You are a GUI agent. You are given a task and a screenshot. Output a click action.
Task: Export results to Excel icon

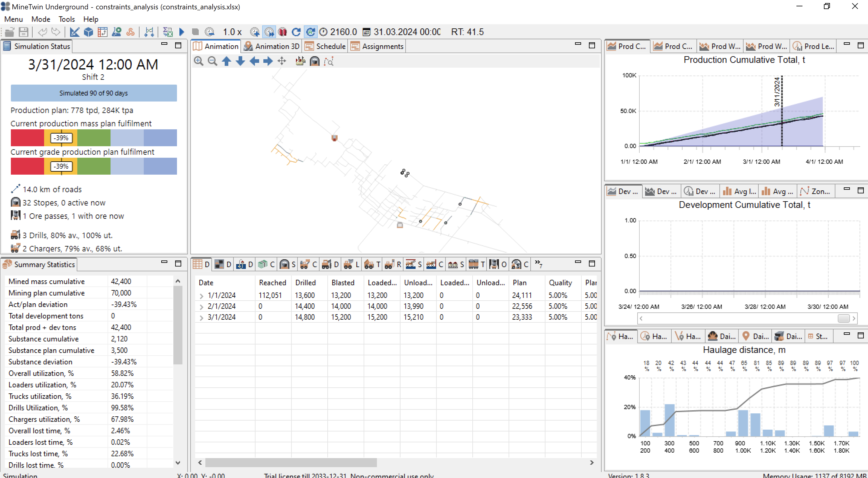click(x=167, y=32)
